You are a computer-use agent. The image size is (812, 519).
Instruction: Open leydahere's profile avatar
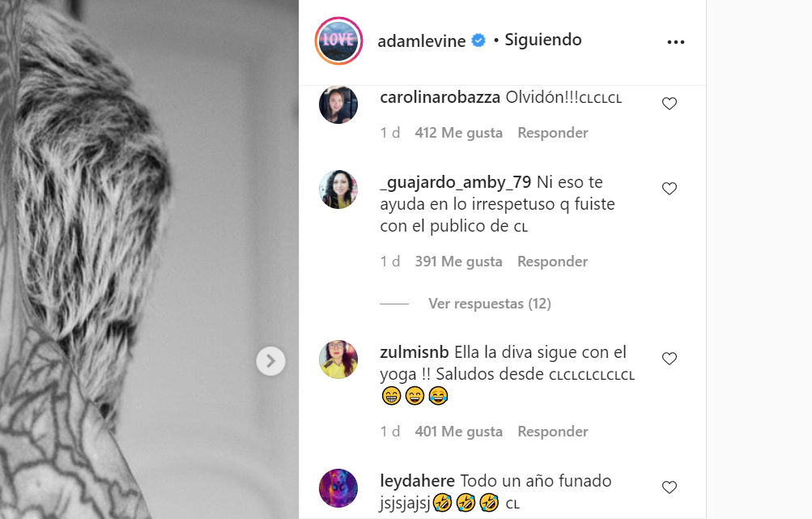338,488
